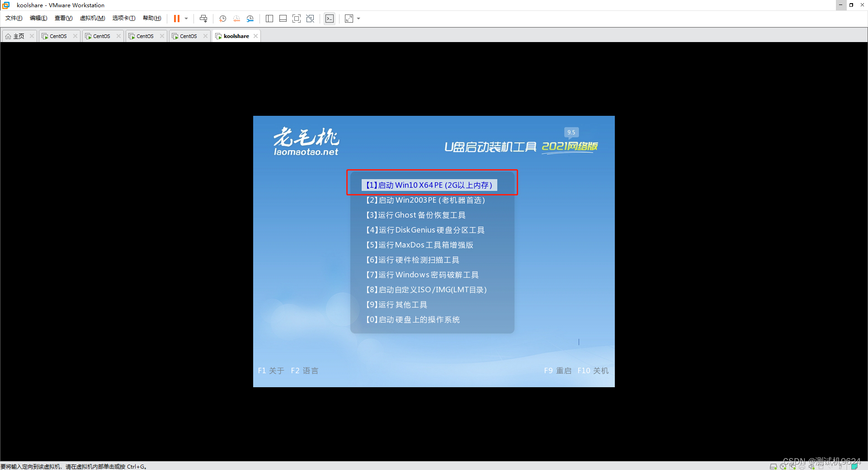
Task: Expand the power options dropdown arrow
Action: [x=186, y=19]
